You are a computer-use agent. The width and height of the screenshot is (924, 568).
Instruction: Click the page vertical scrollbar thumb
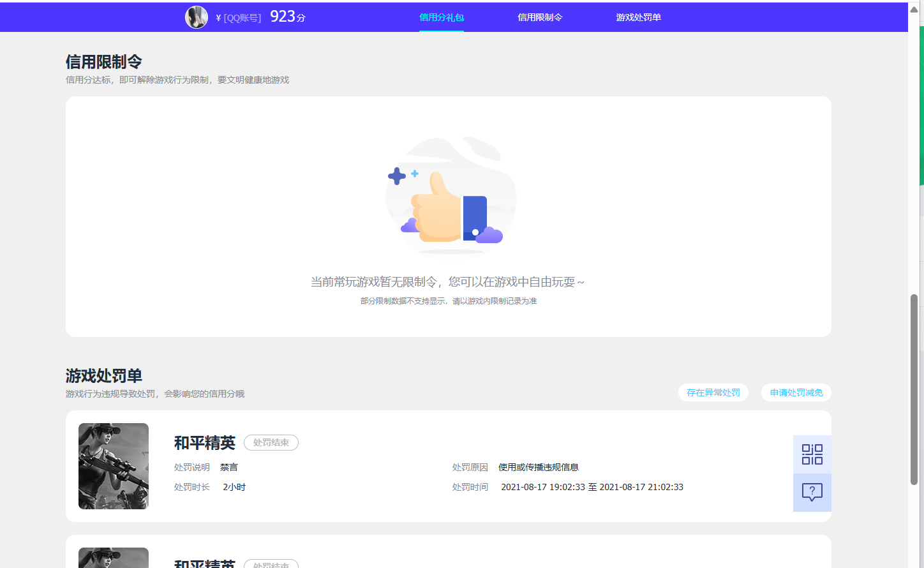pos(914,389)
